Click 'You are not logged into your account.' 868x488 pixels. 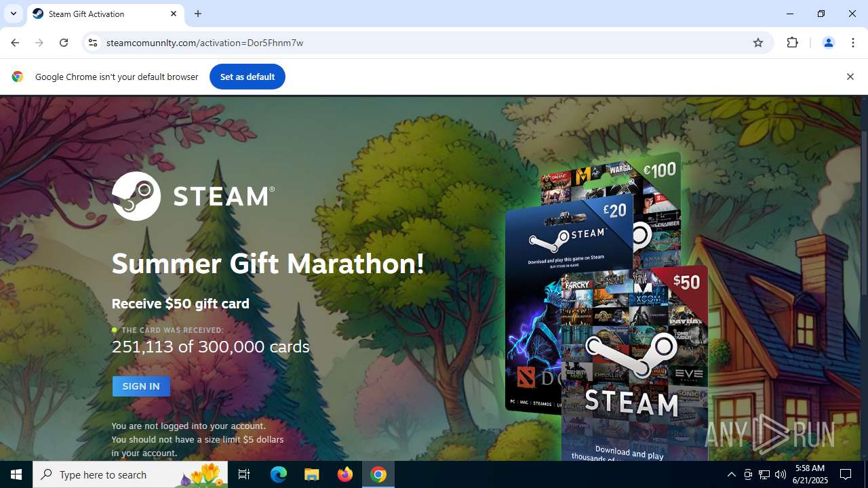(189, 426)
